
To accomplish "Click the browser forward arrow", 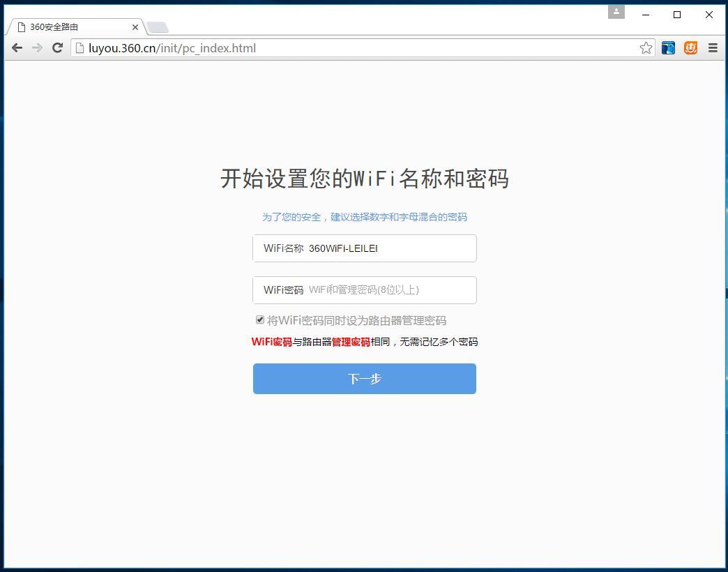I will [x=37, y=47].
